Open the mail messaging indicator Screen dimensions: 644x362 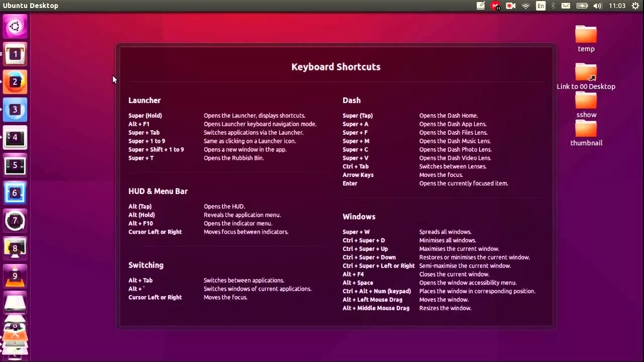point(566,6)
